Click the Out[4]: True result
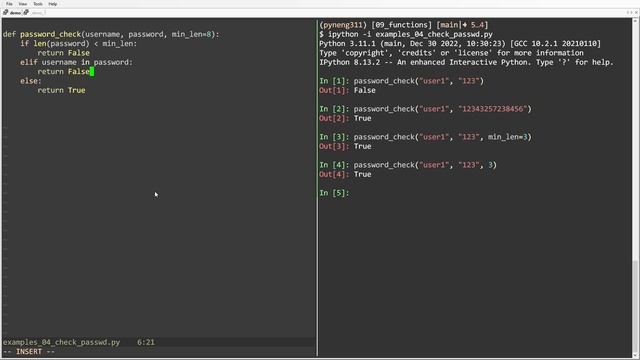640x360 pixels. coord(345,174)
